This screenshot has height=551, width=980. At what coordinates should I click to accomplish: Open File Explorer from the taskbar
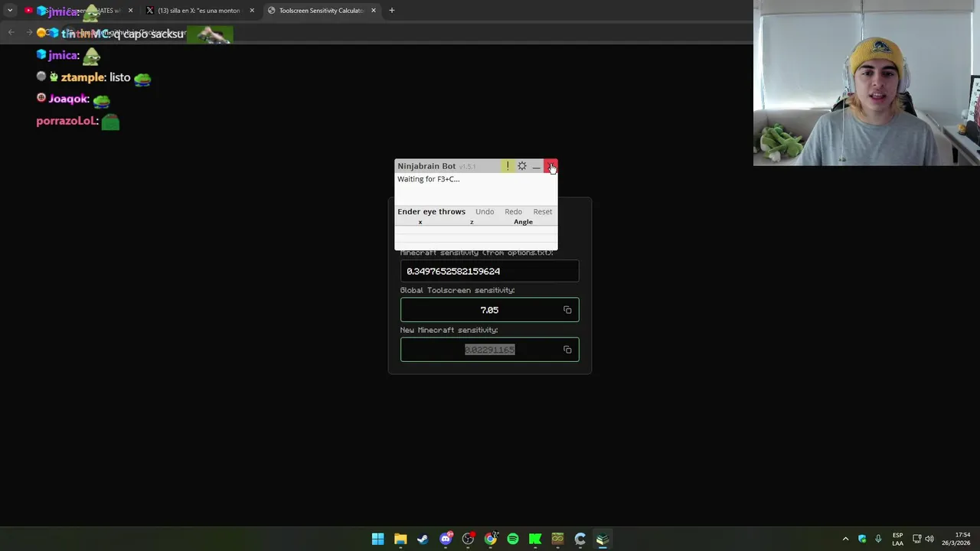400,539
